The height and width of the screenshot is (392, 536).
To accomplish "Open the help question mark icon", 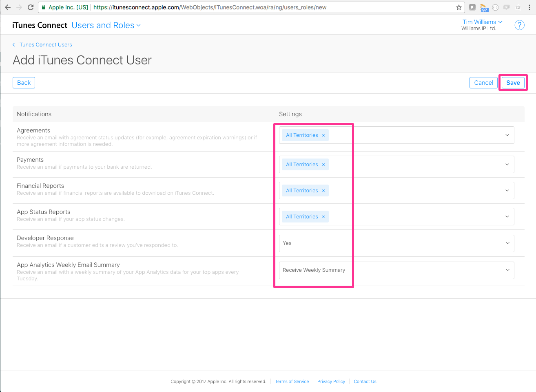I will tap(519, 25).
